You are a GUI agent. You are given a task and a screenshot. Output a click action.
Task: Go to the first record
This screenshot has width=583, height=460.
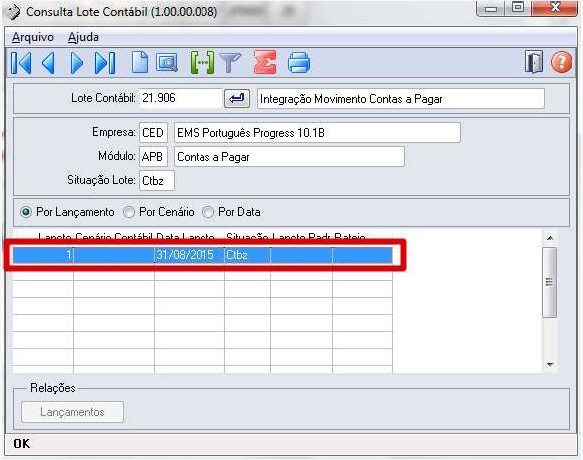[x=21, y=63]
